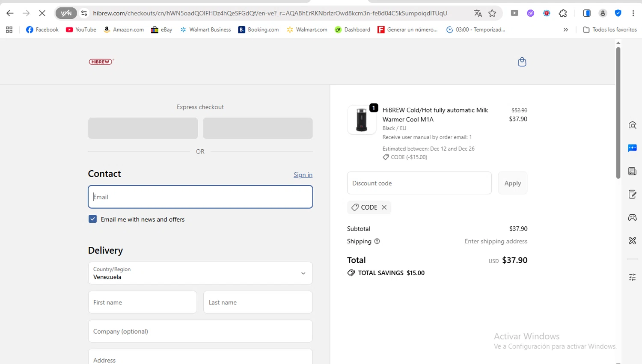
Task: Click the translate page icon
Action: pos(478,13)
